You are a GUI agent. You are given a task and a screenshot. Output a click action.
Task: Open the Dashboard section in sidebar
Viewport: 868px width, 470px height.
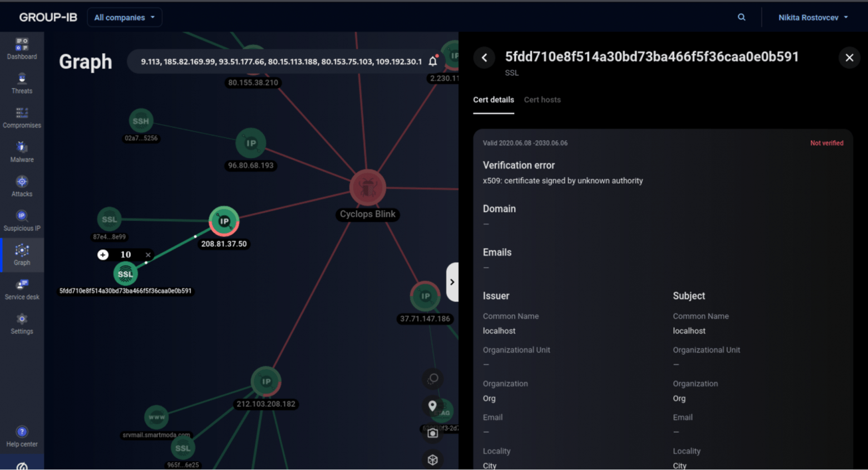(22, 48)
